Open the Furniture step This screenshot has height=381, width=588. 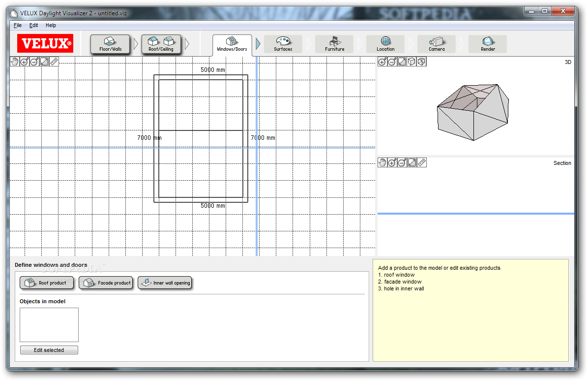pos(334,44)
